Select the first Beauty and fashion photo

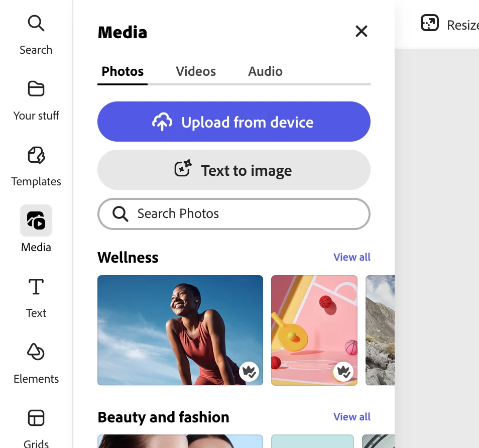180,441
